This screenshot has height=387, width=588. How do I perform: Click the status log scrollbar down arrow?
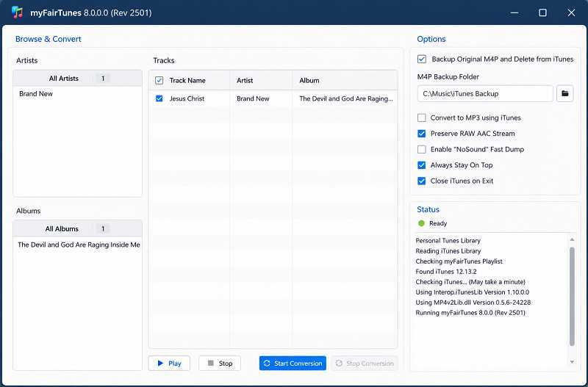pyautogui.click(x=572, y=362)
